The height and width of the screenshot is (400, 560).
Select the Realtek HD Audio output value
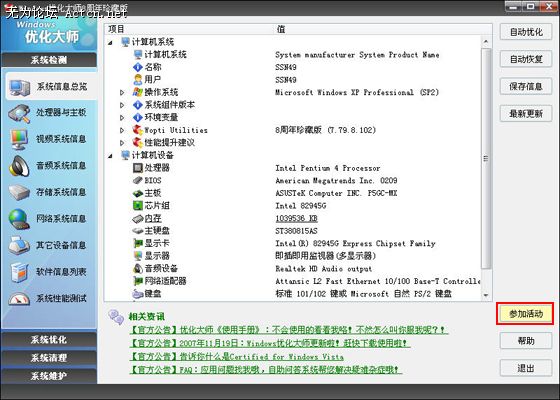click(x=323, y=269)
